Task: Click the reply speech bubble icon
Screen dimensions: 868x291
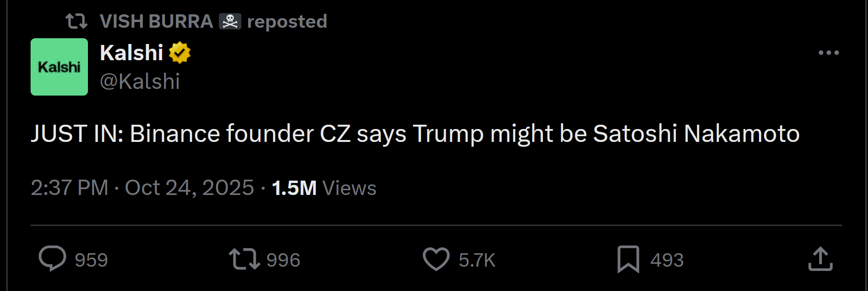Action: tap(52, 259)
